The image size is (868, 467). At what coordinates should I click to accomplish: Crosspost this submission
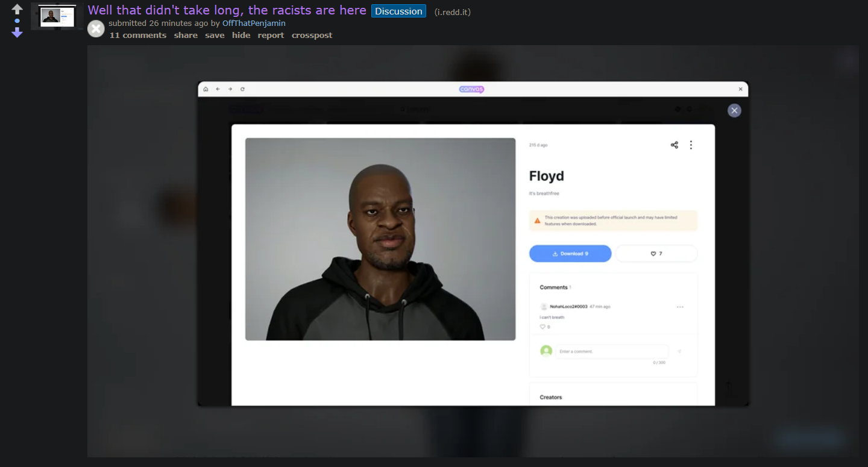312,35
